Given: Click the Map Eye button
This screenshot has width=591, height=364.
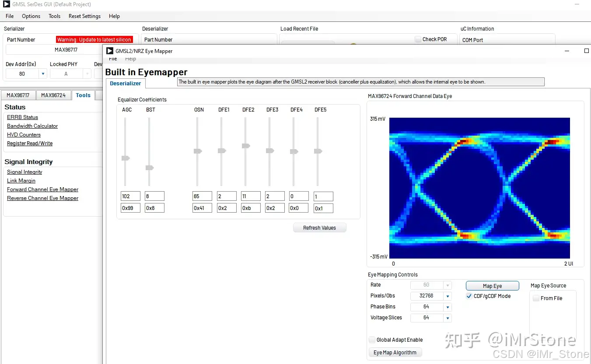Looking at the screenshot, I should [492, 286].
